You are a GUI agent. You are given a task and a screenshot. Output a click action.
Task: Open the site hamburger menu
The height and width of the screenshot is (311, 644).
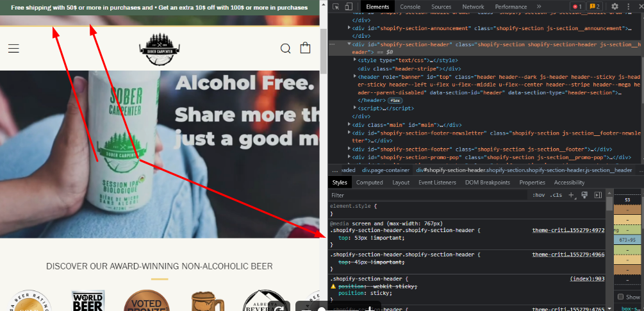[13, 49]
